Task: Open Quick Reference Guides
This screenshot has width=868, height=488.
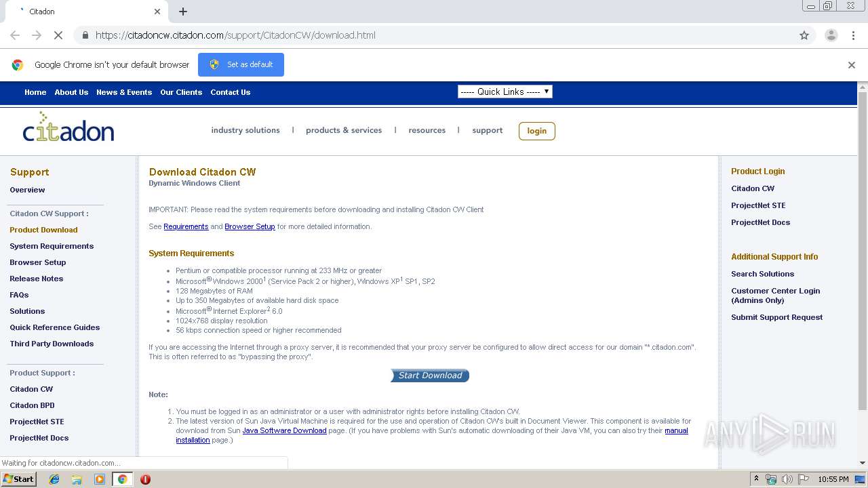Action: coord(55,327)
